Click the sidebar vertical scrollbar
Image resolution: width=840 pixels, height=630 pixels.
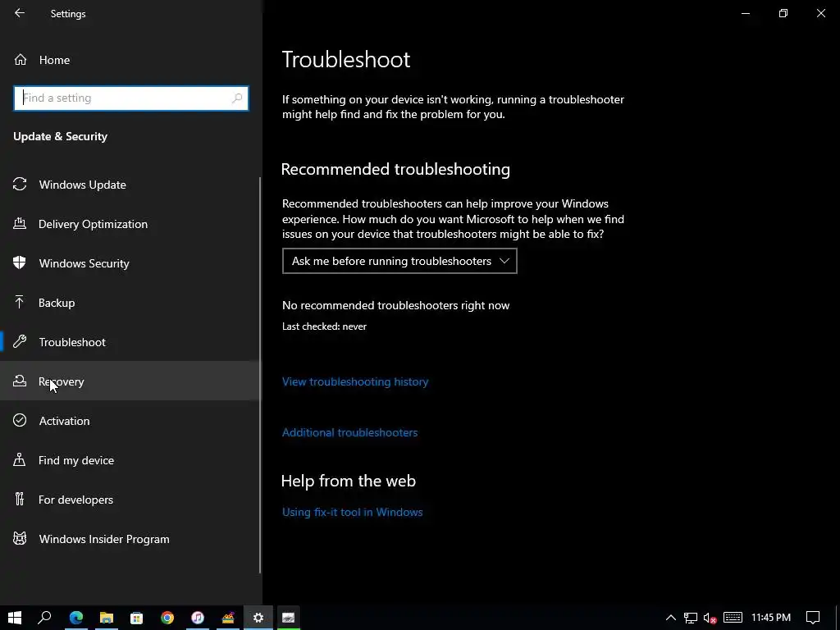click(x=260, y=375)
